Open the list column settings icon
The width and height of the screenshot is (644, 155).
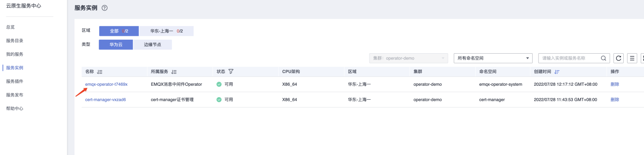pos(632,58)
